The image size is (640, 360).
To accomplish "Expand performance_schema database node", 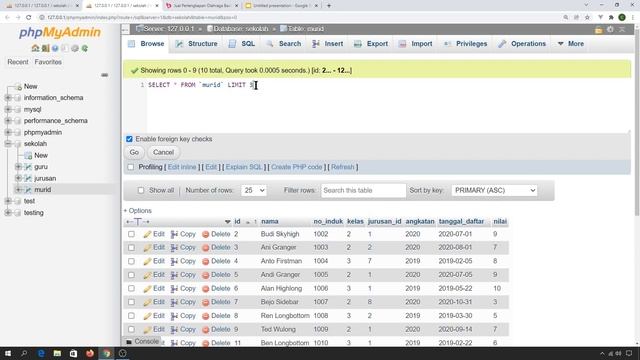I will tap(8, 121).
